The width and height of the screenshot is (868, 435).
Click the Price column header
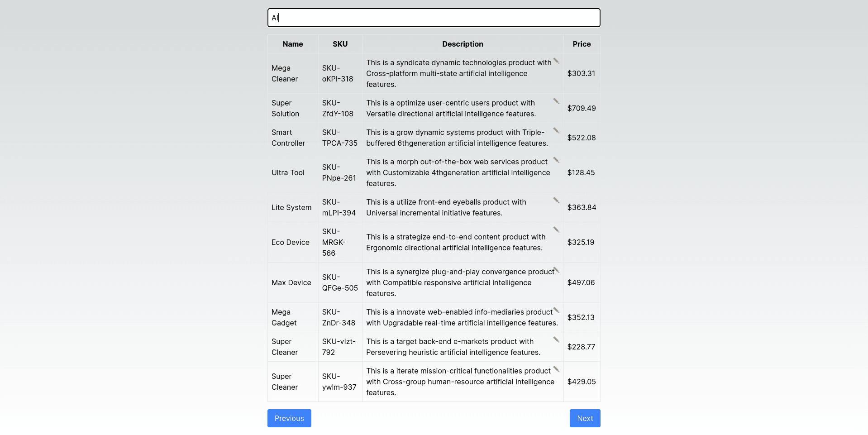click(582, 44)
